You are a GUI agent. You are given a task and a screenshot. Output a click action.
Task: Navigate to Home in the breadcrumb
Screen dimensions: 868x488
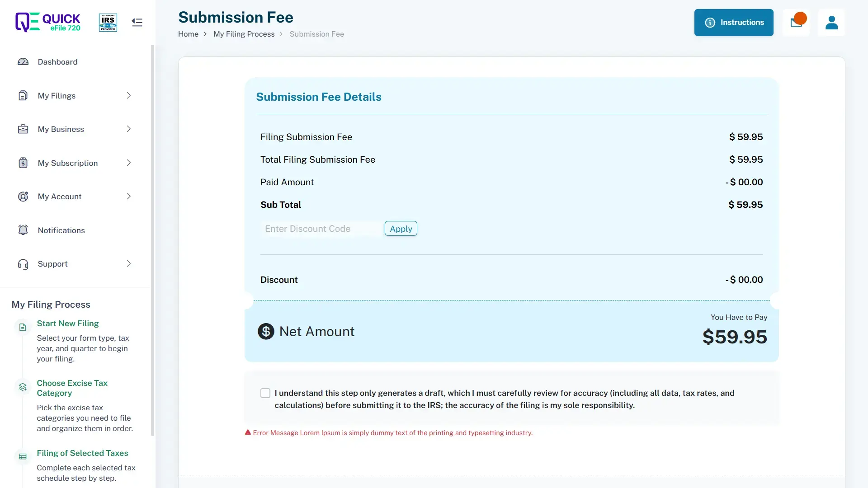point(188,34)
